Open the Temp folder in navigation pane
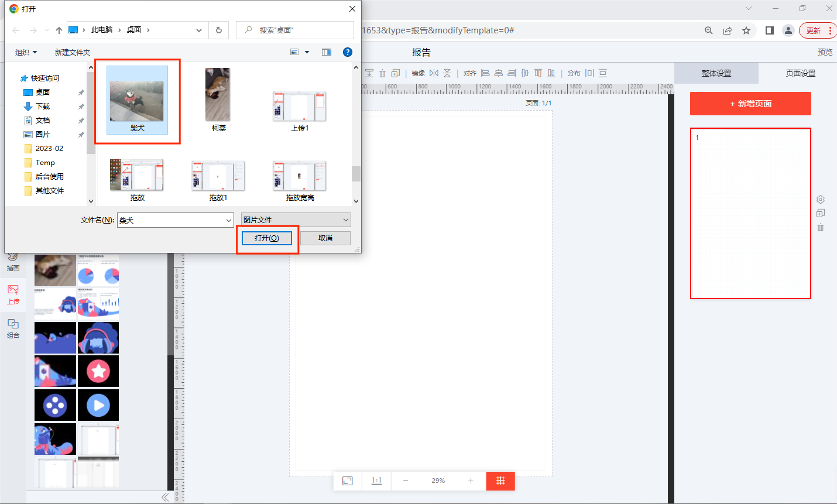837x504 pixels. click(45, 162)
